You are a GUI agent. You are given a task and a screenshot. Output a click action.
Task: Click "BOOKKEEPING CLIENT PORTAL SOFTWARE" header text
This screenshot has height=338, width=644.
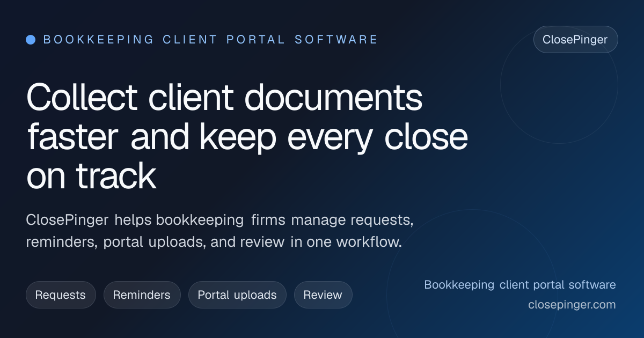tap(210, 40)
